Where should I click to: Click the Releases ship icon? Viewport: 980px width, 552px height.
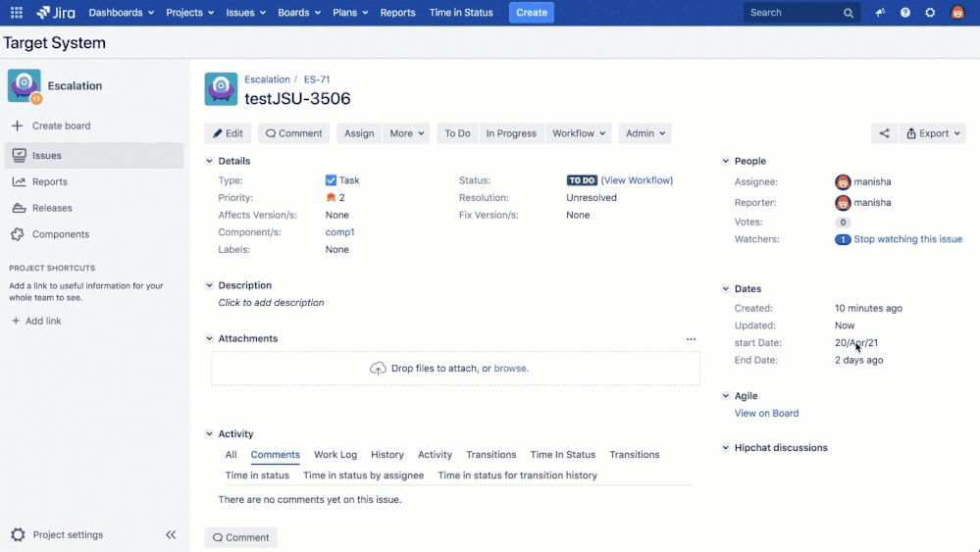(x=20, y=208)
